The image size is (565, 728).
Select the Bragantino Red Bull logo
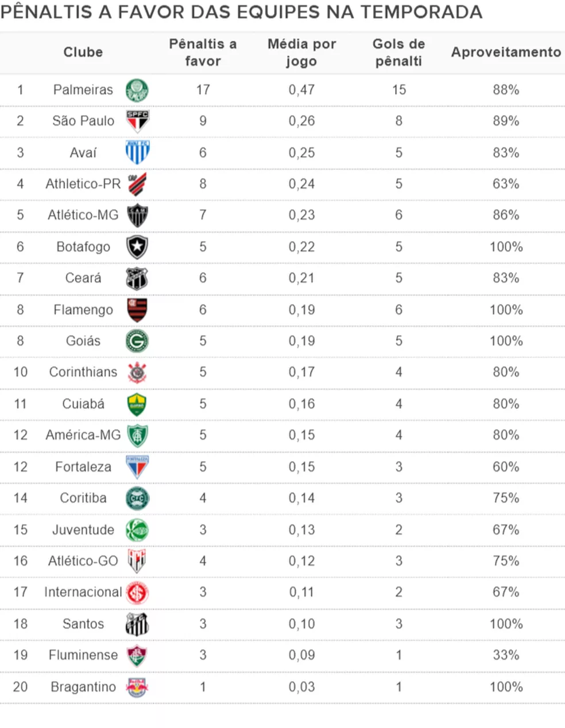[x=137, y=687]
